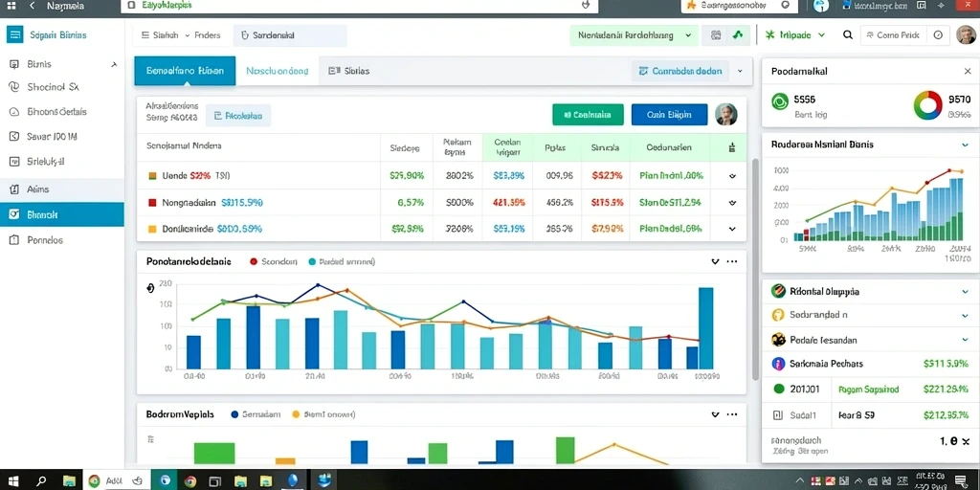Toggle the blue Semadam legend marker

(x=234, y=413)
